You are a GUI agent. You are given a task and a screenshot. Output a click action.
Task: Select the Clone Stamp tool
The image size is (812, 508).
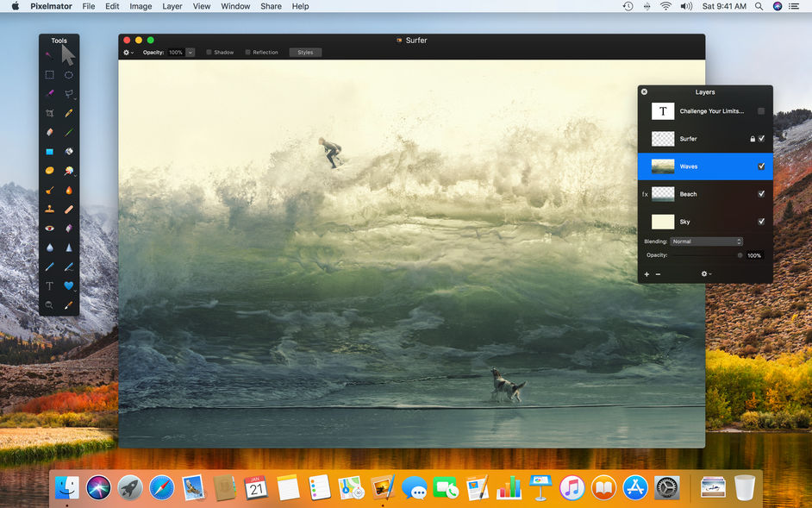[x=49, y=209]
